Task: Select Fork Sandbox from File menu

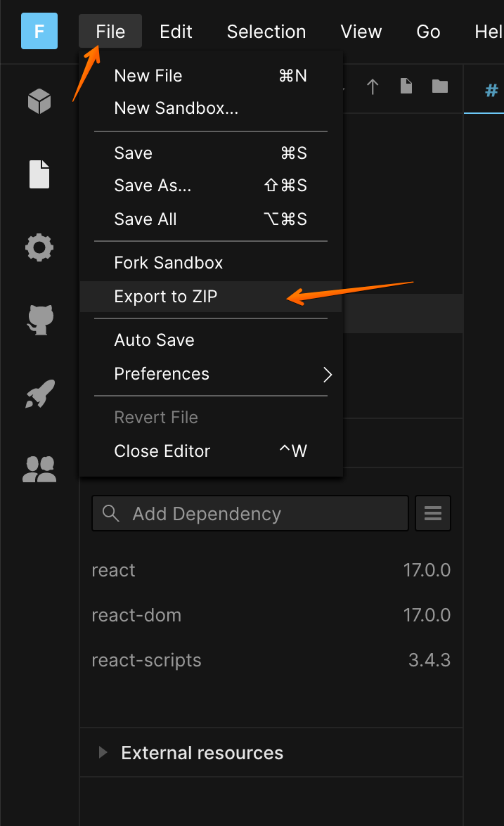Action: click(169, 263)
